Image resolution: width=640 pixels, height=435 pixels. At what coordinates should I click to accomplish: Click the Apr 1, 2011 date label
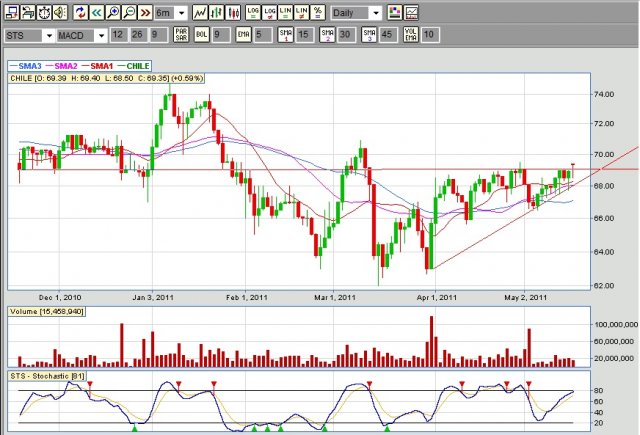point(436,297)
